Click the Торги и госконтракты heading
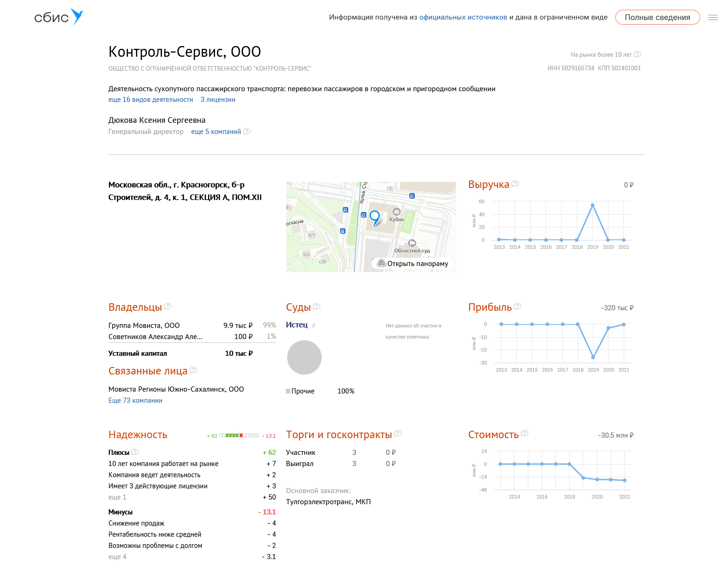Screen dimensions: 728x580 [339, 435]
